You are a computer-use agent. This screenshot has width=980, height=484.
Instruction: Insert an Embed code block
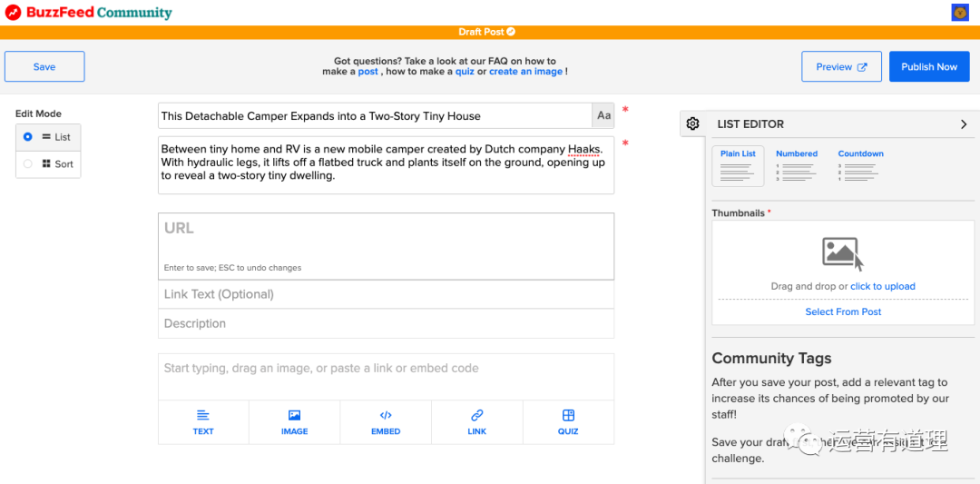pos(386,422)
